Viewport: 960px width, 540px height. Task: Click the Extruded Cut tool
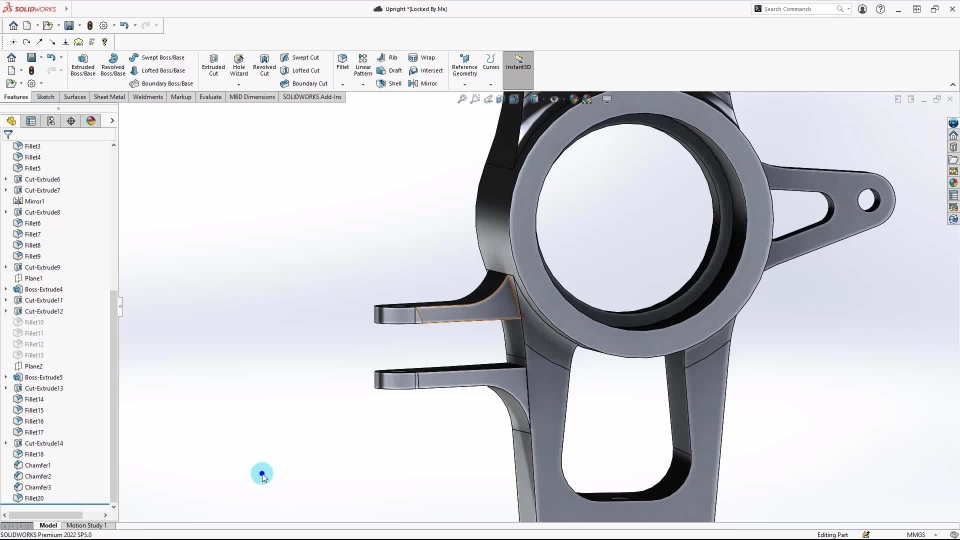[x=213, y=65]
